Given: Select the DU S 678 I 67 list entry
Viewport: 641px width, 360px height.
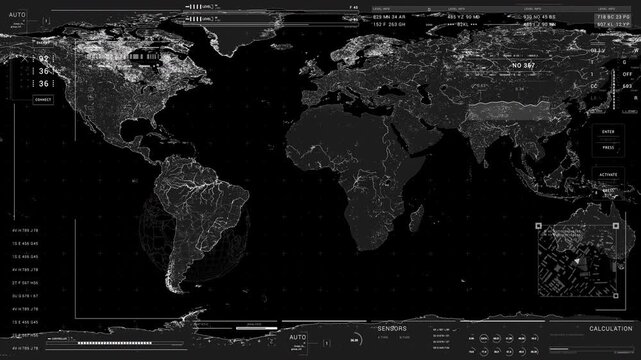Looking at the screenshot, I should (x=25, y=296).
